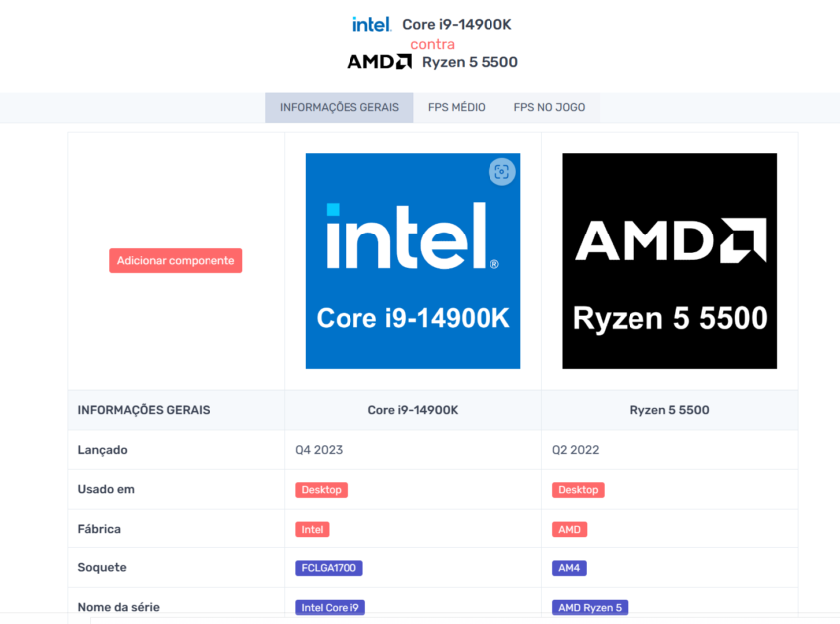Switch to the FPS no Jogo tab

click(x=549, y=107)
